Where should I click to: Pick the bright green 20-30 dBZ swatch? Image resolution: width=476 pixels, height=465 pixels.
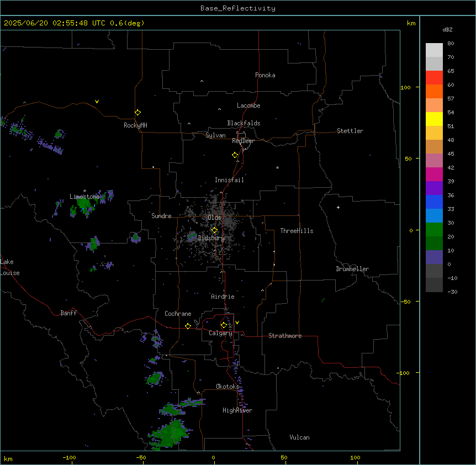click(434, 230)
